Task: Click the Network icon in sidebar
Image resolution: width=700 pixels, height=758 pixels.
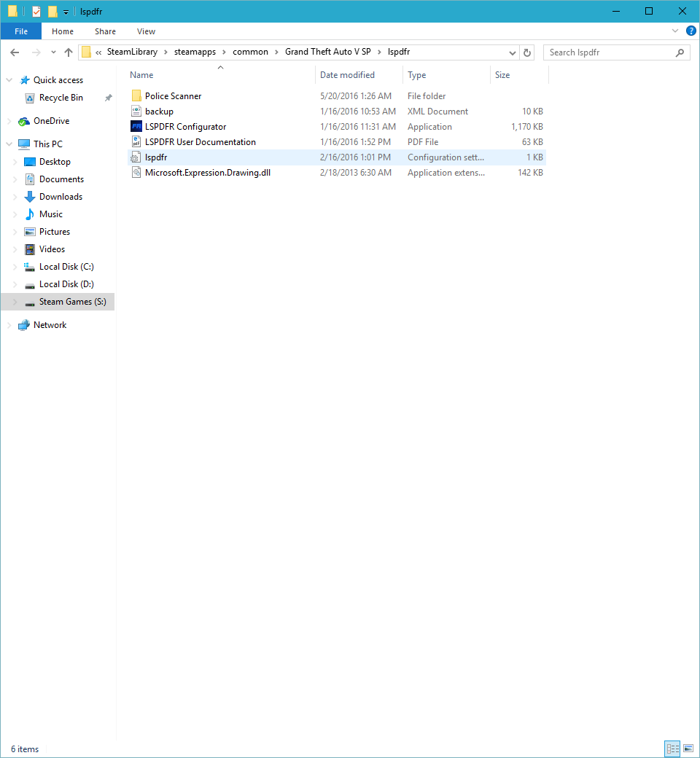Action: coord(24,325)
